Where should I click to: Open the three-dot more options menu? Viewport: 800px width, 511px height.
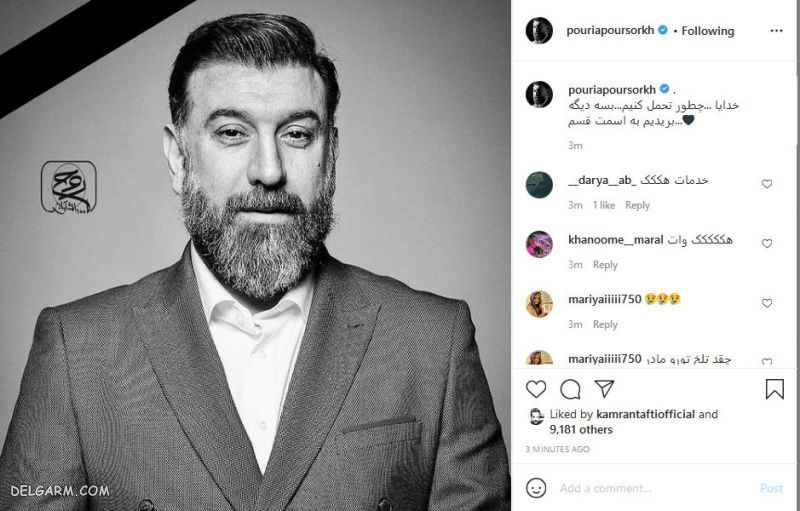tap(776, 31)
